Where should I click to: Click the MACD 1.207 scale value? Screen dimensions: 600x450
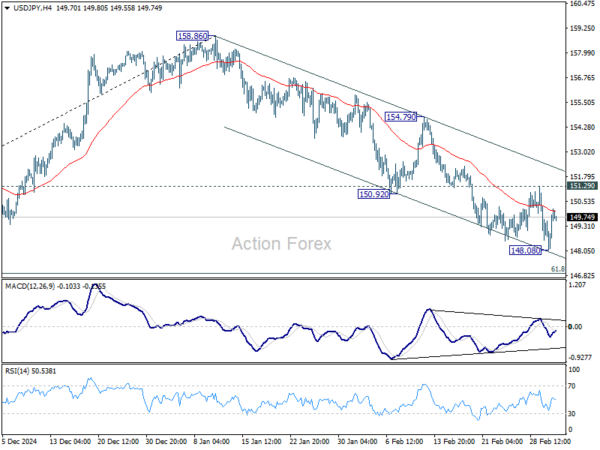(x=578, y=285)
